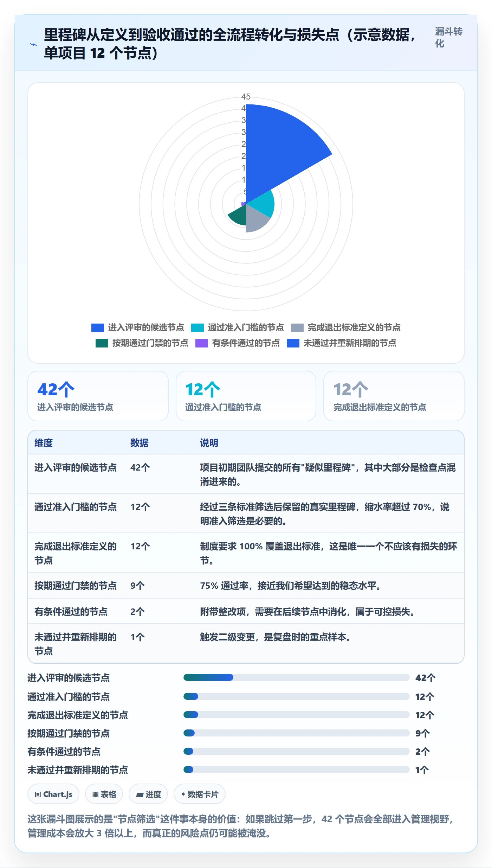This screenshot has width=492, height=868.
Task: Click the 进入评审的候选节点 progress bar
Action: (297, 677)
